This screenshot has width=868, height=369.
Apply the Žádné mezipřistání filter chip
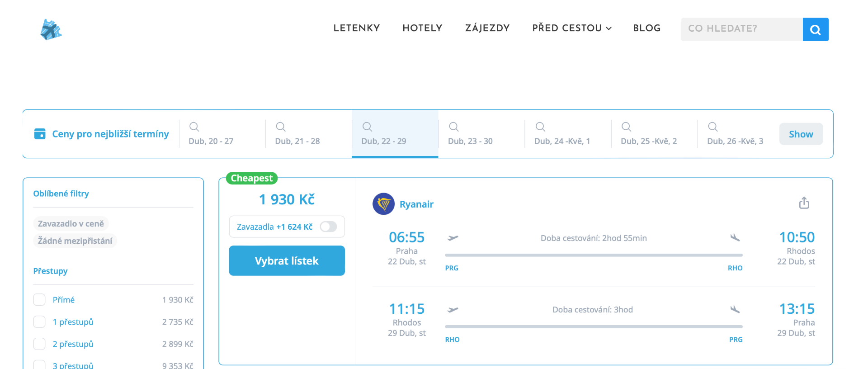[x=75, y=241]
